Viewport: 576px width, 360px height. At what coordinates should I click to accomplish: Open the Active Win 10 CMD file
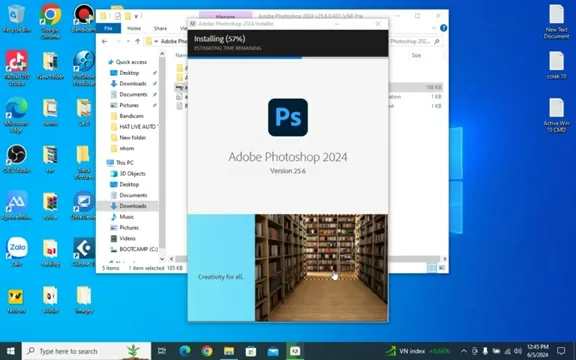(x=557, y=115)
